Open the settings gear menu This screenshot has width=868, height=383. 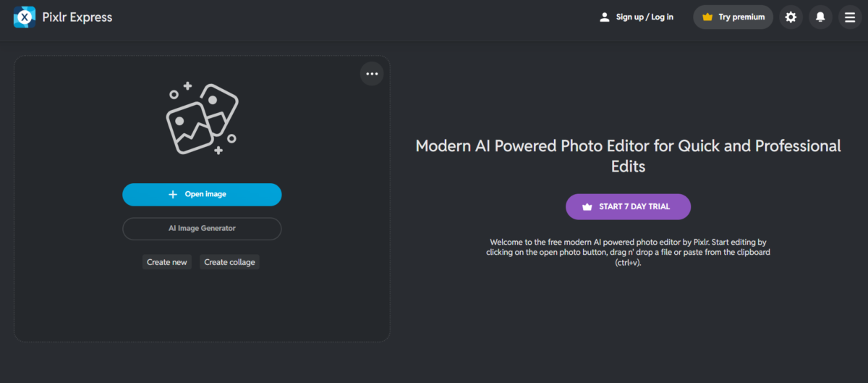tap(791, 17)
